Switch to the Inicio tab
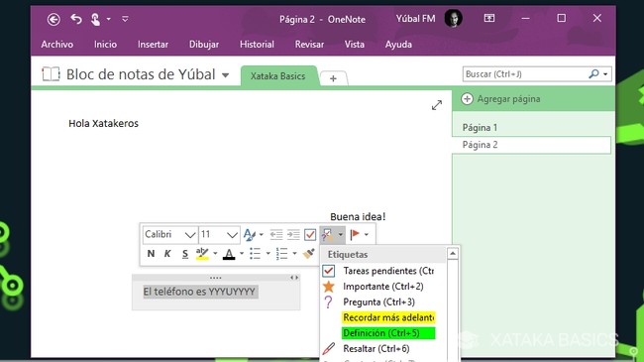 coord(105,45)
